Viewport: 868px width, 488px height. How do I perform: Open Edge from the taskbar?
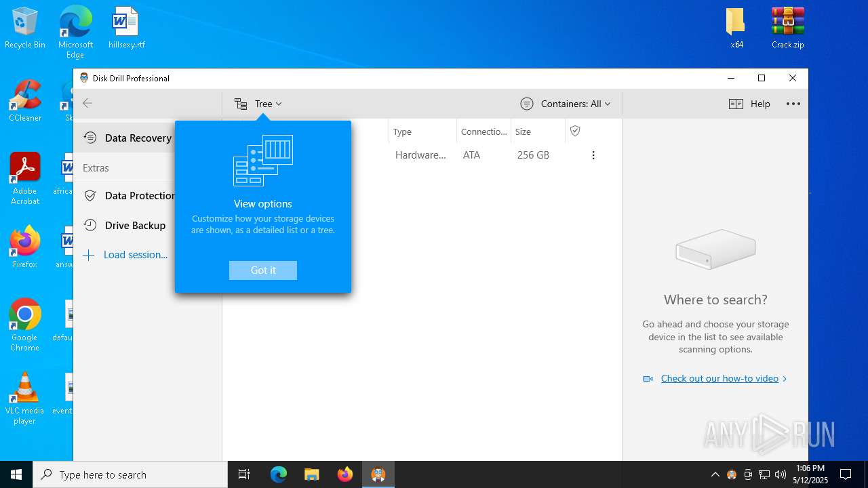[279, 474]
